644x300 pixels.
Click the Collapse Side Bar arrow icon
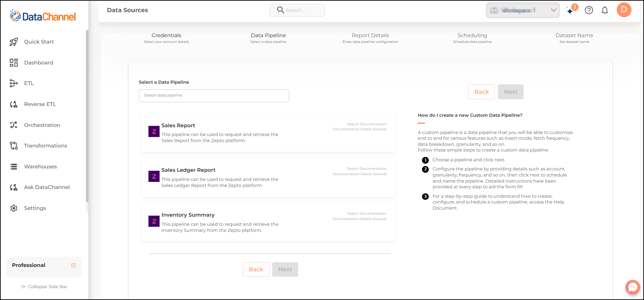pyautogui.click(x=24, y=287)
